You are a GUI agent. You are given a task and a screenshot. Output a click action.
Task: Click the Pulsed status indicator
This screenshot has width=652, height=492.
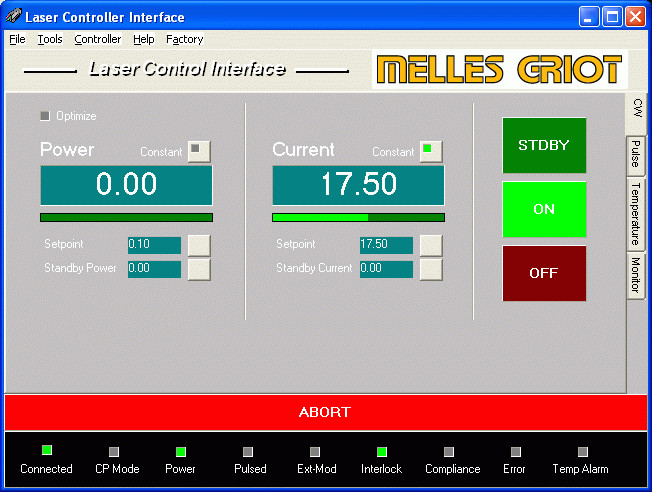(248, 452)
